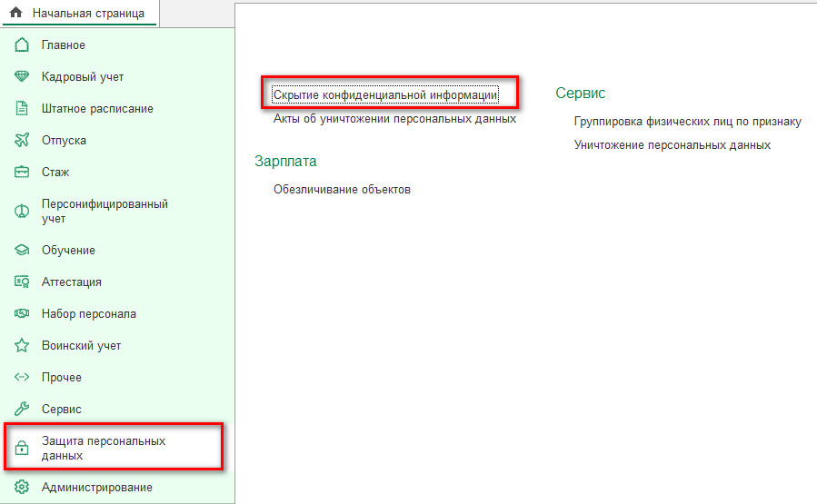Screen dimensions: 817x504
Task: Open Группировка физических лиц по признаку
Action: click(687, 121)
